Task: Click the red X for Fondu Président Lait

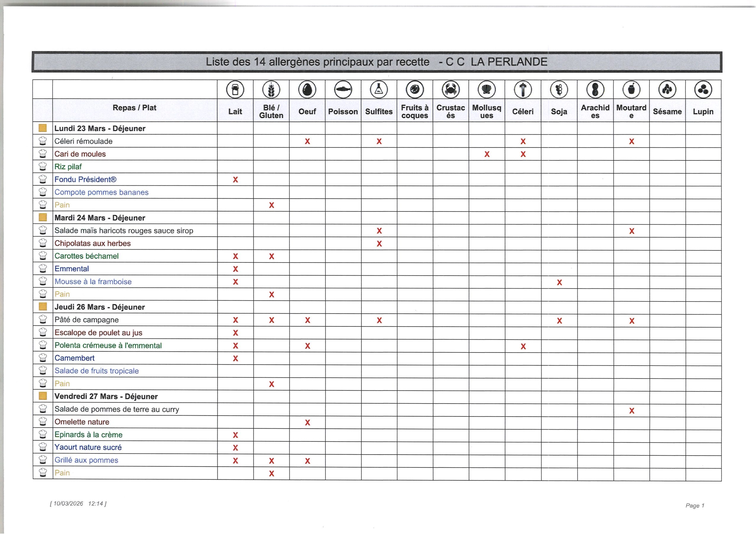Action: click(x=235, y=180)
